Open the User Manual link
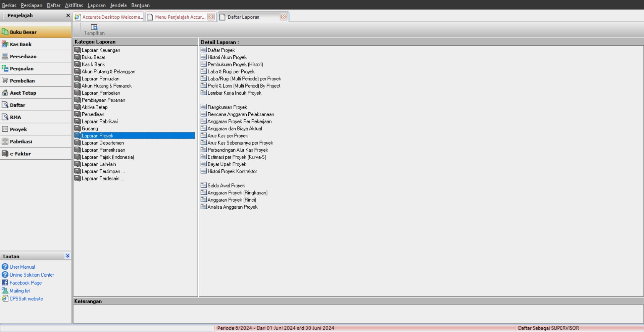The image size is (644, 332). (x=22, y=267)
